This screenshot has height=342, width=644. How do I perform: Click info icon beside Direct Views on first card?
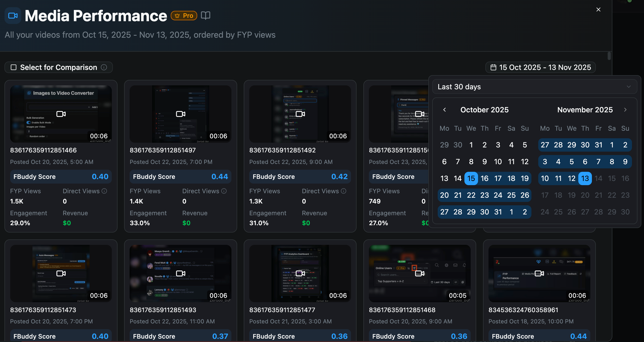tap(104, 191)
